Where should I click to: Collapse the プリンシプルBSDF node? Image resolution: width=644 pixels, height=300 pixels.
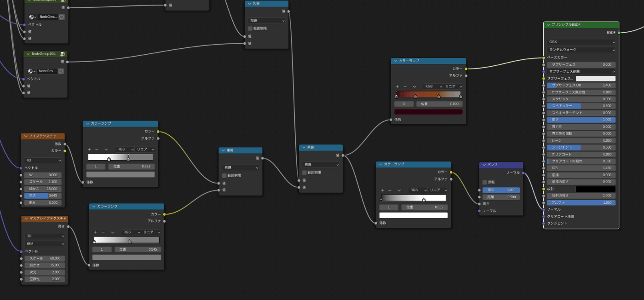pyautogui.click(x=548, y=25)
